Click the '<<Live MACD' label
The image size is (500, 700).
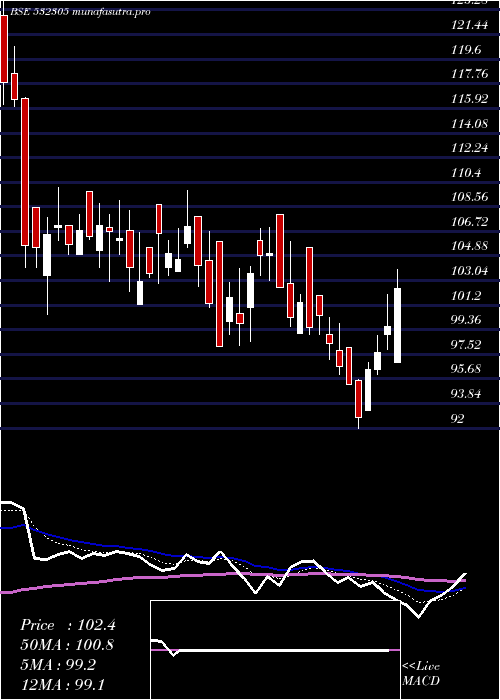pyautogui.click(x=421, y=673)
